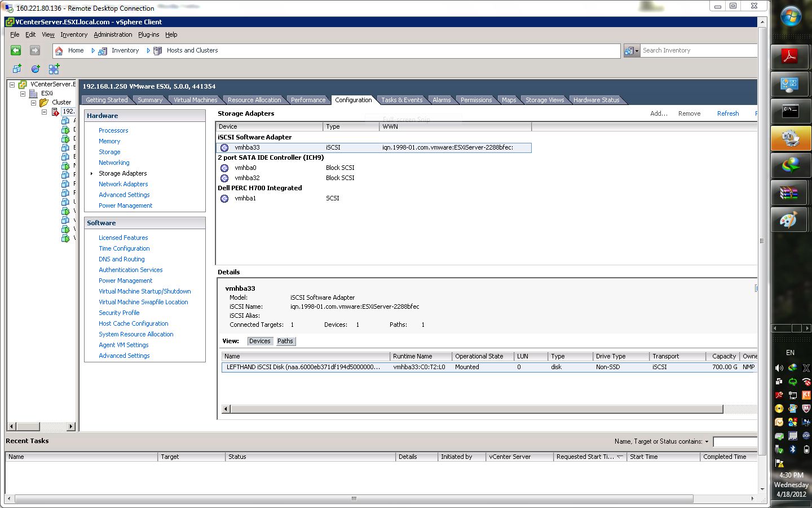
Task: Click the Recent Tasks filter text field
Action: click(735, 442)
